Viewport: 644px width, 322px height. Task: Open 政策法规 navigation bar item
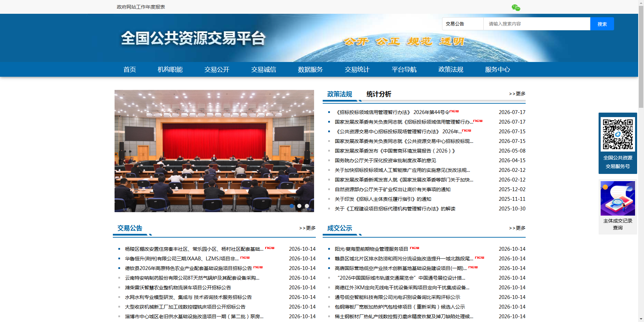tap(451, 70)
